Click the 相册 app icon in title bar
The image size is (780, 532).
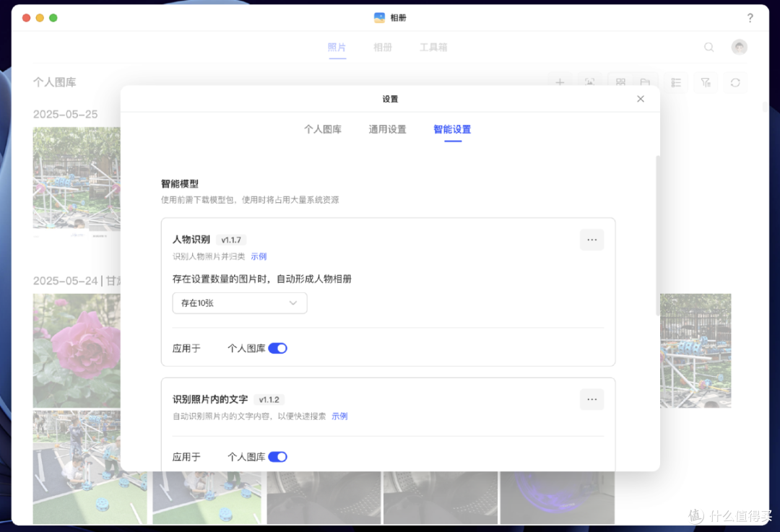pos(380,18)
